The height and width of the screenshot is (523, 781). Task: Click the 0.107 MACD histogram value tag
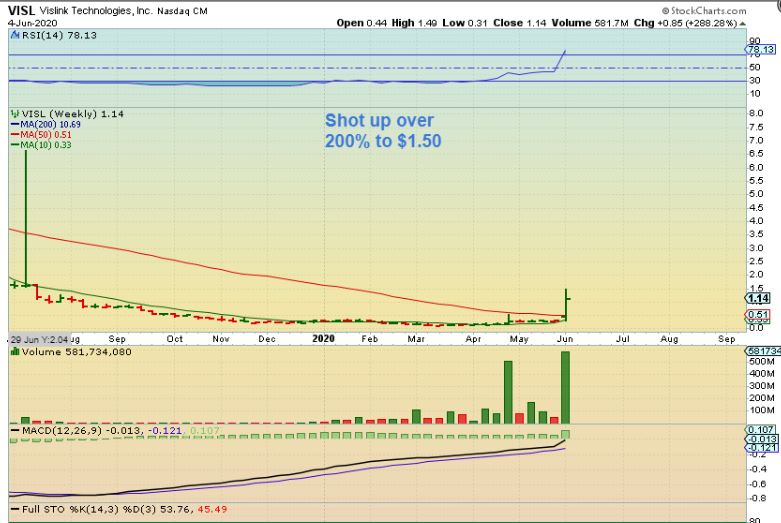(x=759, y=429)
